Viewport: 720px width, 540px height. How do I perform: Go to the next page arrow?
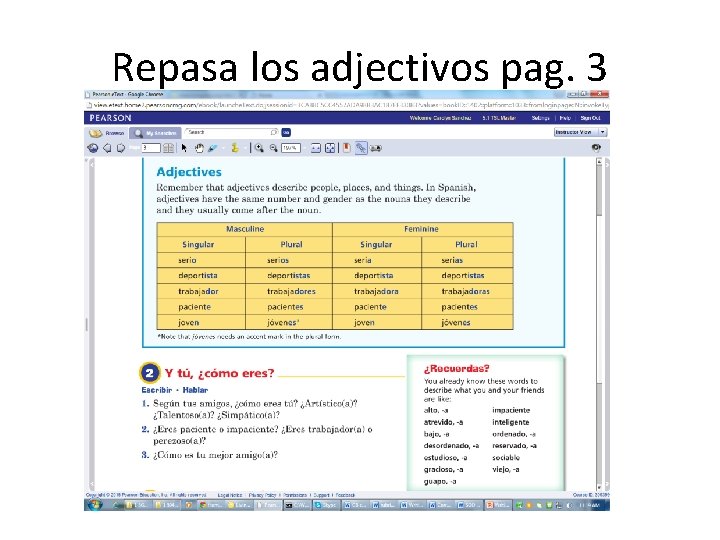coord(121,148)
